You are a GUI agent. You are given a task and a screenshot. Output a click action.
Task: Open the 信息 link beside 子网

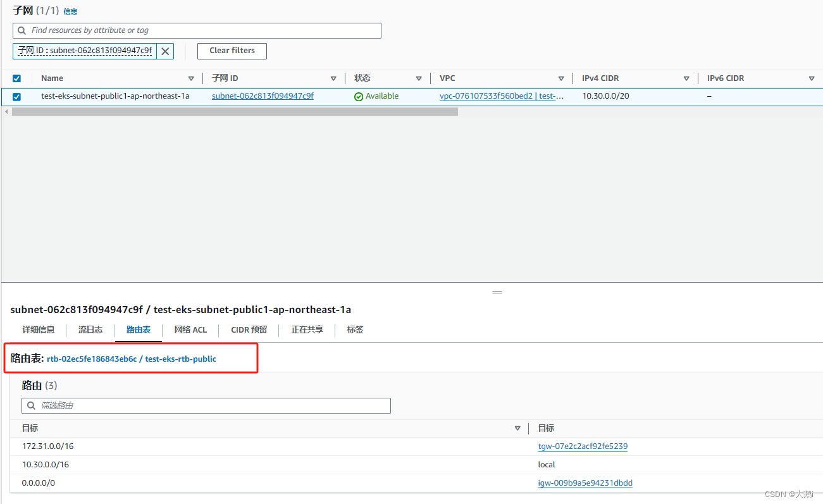(x=70, y=11)
